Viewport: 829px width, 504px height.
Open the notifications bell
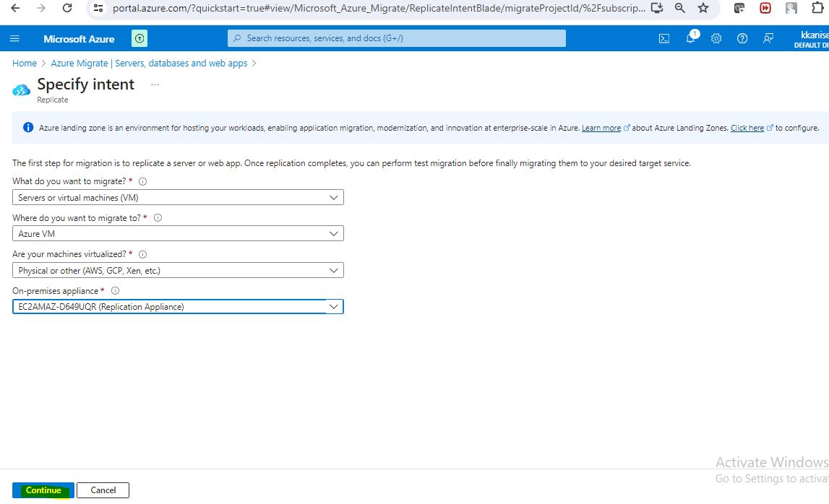(x=690, y=39)
